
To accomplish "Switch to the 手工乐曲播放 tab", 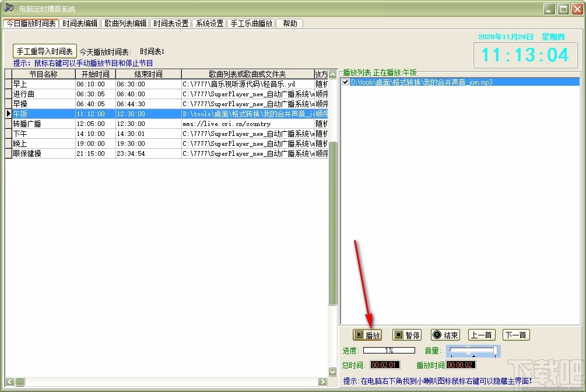I will pos(251,23).
